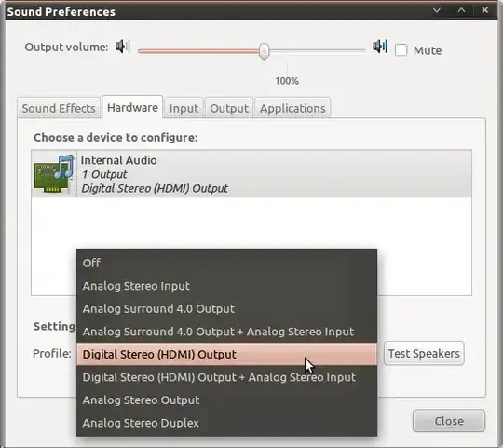
Task: Switch to the Applications tab
Action: [292, 108]
